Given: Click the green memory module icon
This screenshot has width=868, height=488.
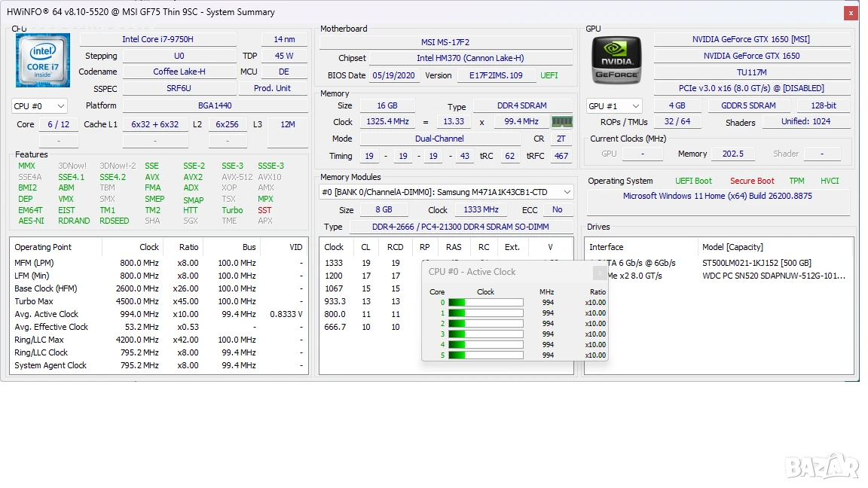Looking at the screenshot, I should (x=561, y=122).
